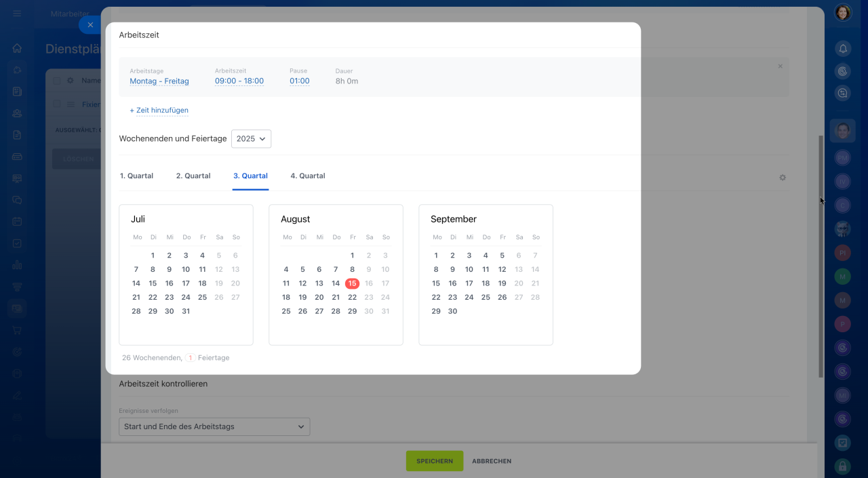Click the green SPEICHERN button
This screenshot has width=868, height=478.
pos(435,461)
